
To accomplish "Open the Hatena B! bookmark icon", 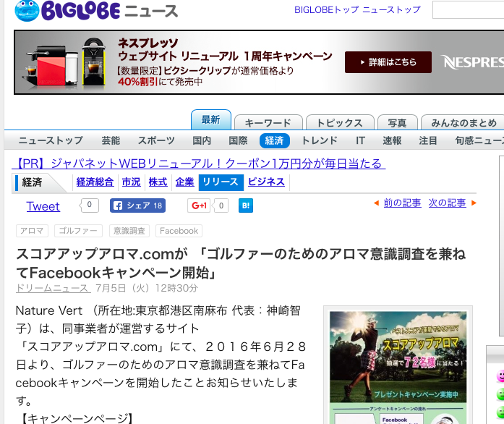I will click(246, 205).
